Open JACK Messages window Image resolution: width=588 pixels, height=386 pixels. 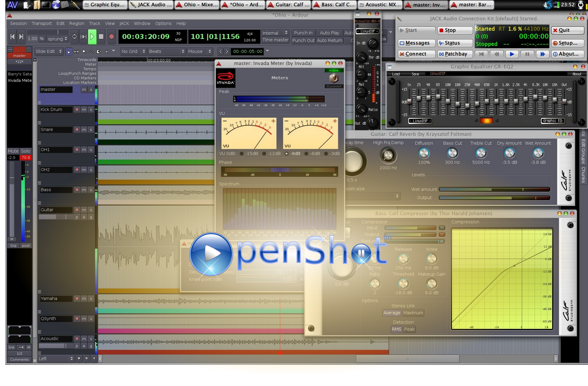click(416, 43)
